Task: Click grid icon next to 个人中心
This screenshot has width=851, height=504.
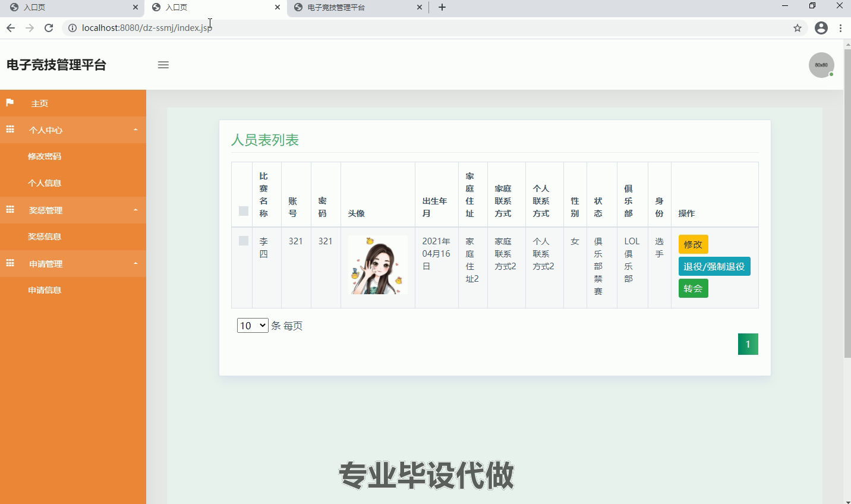Action: coord(10,129)
